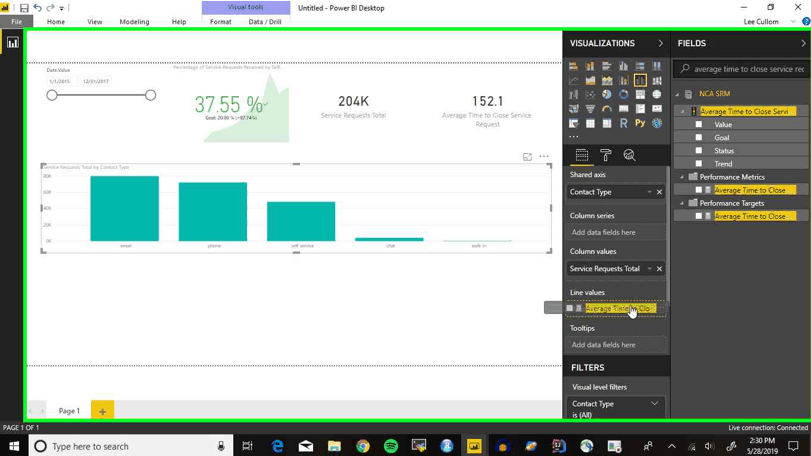Click the Save icon in title bar
This screenshot has width=811, height=456.
(x=24, y=8)
